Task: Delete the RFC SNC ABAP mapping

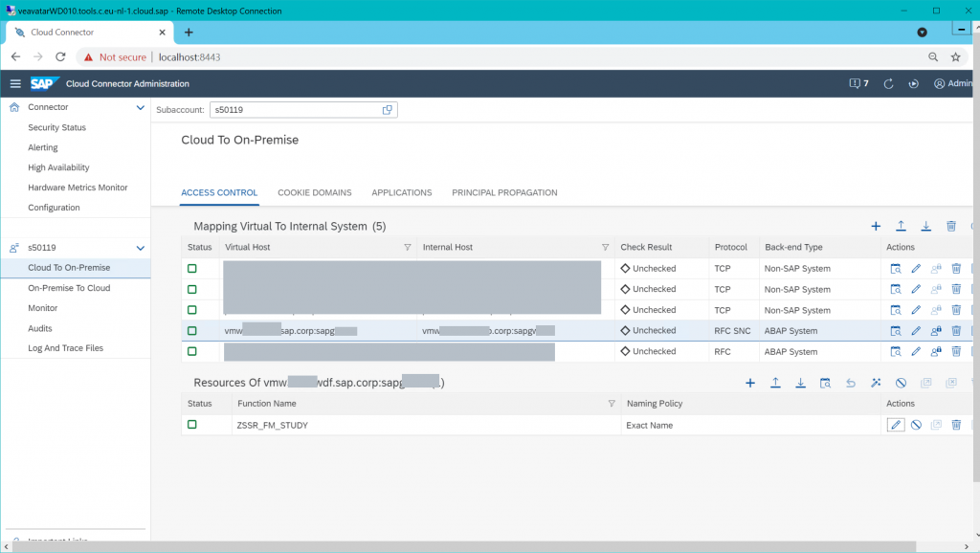Action: point(956,330)
